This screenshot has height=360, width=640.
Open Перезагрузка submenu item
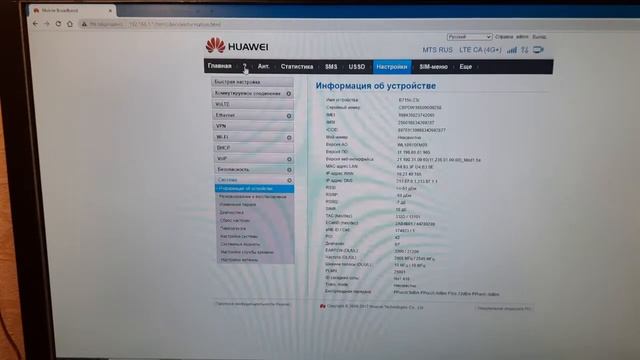coord(233,229)
